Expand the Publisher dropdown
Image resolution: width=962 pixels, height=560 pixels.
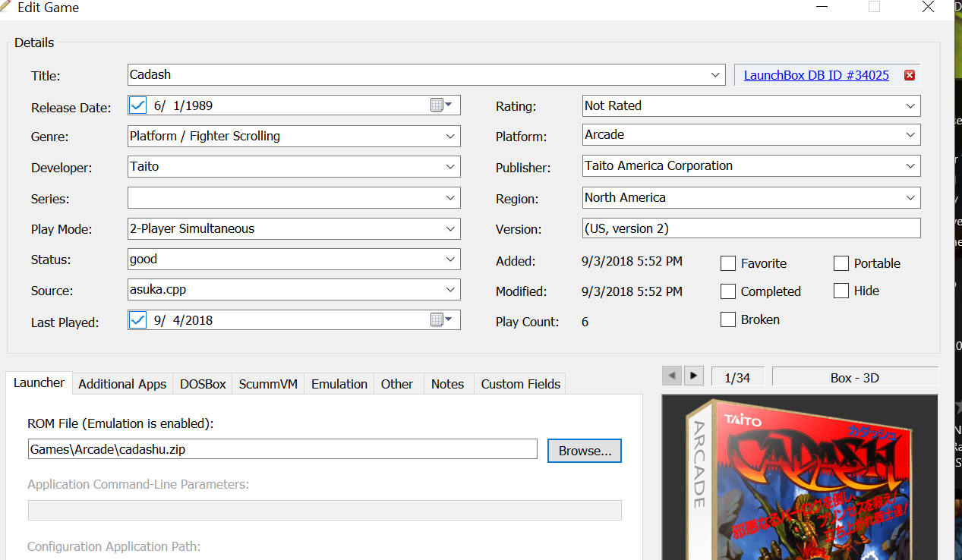pyautogui.click(x=911, y=166)
